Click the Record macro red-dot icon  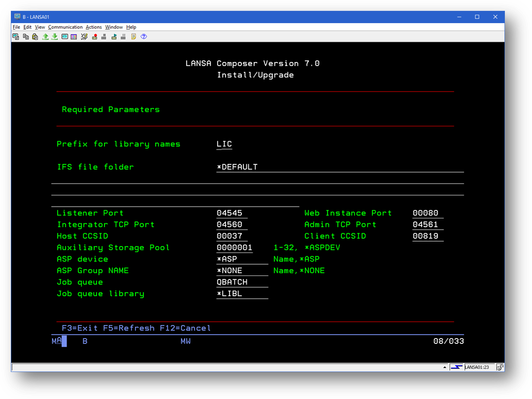pos(95,36)
